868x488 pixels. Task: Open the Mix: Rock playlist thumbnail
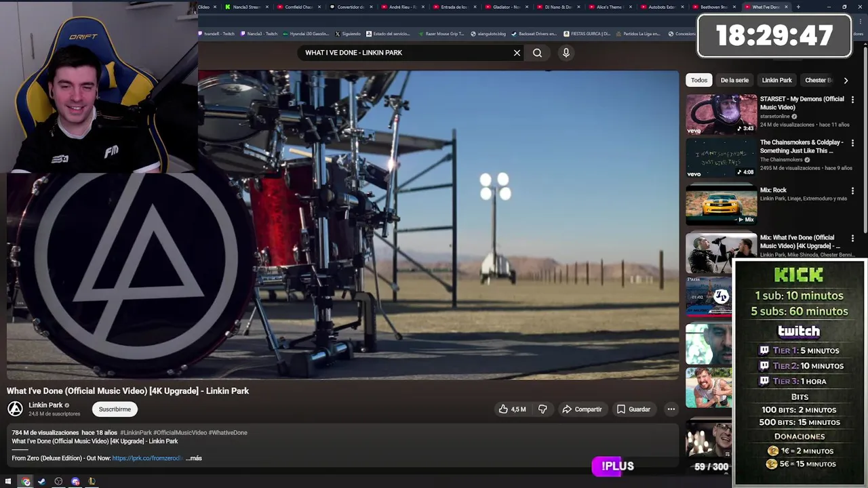[x=721, y=204]
